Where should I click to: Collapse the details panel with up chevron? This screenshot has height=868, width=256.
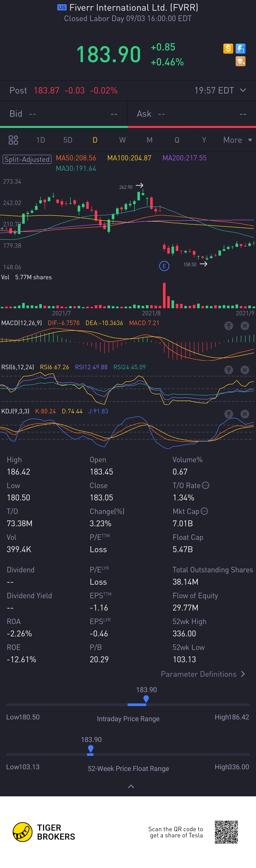coord(131,786)
